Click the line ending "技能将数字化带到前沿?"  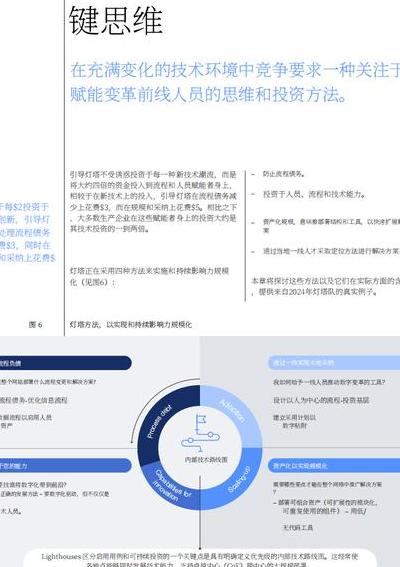33,485
